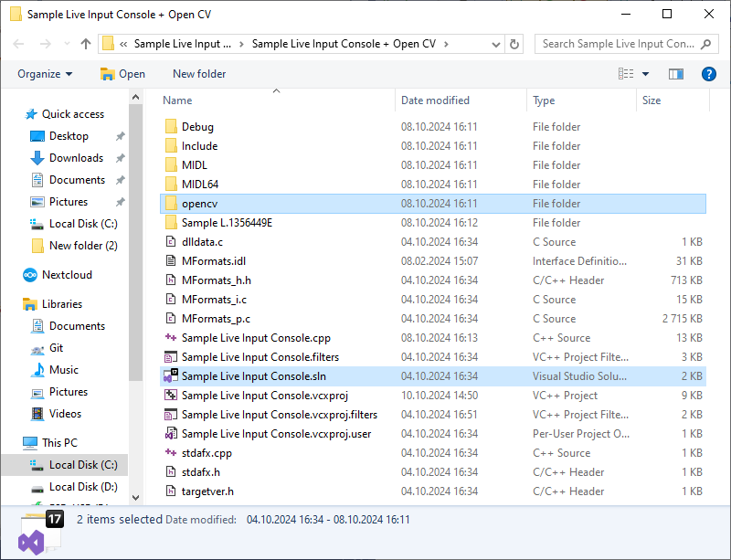Sort files by Name column
Image resolution: width=731 pixels, height=560 pixels.
(177, 100)
